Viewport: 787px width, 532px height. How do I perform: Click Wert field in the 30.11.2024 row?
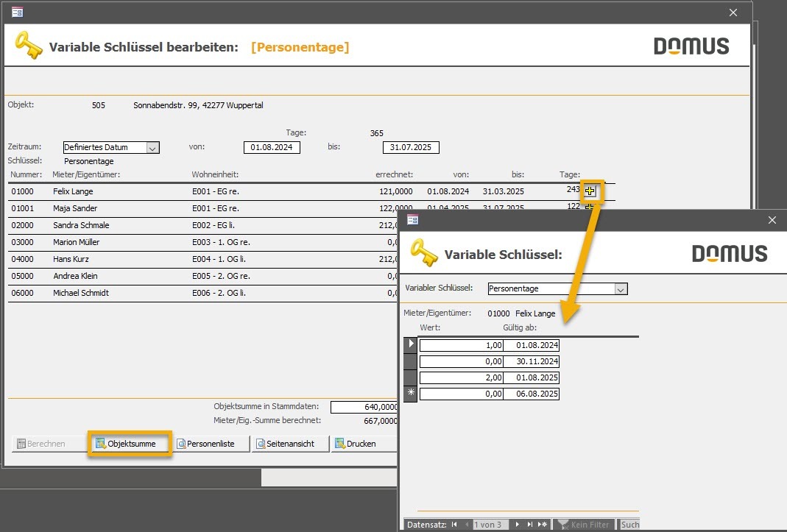462,361
